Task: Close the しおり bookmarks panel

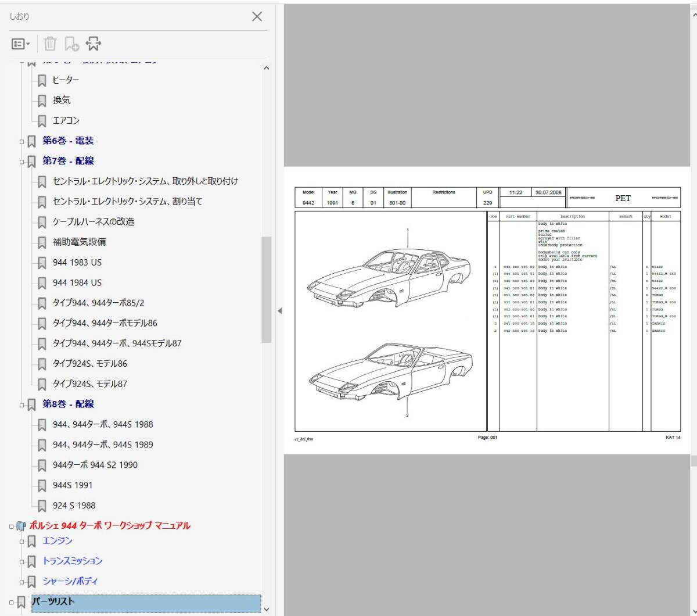Action: [x=257, y=16]
